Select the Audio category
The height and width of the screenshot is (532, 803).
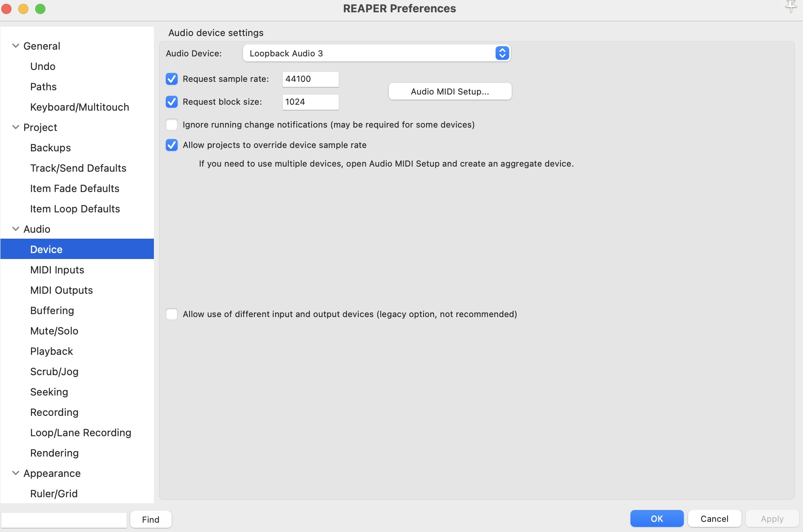(x=37, y=229)
